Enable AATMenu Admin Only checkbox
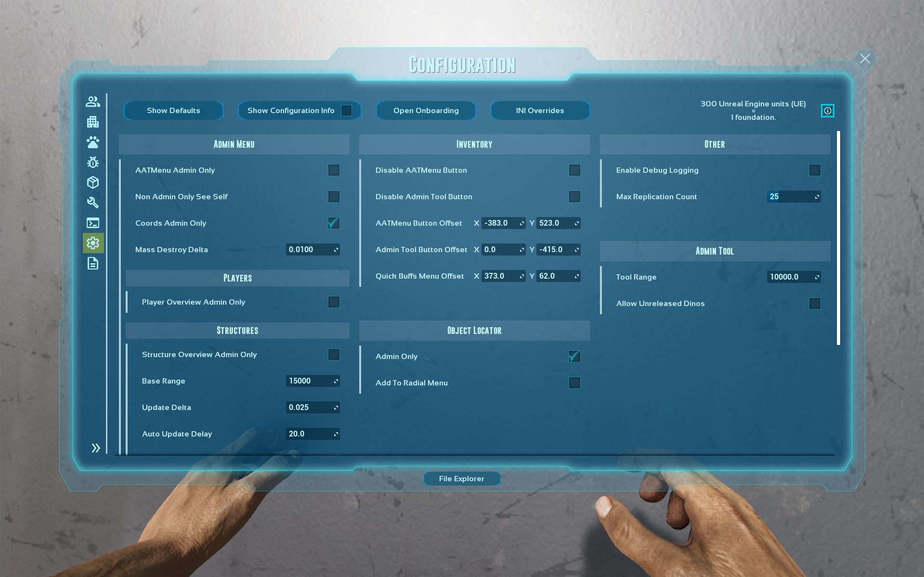This screenshot has height=577, width=924. pyautogui.click(x=334, y=170)
